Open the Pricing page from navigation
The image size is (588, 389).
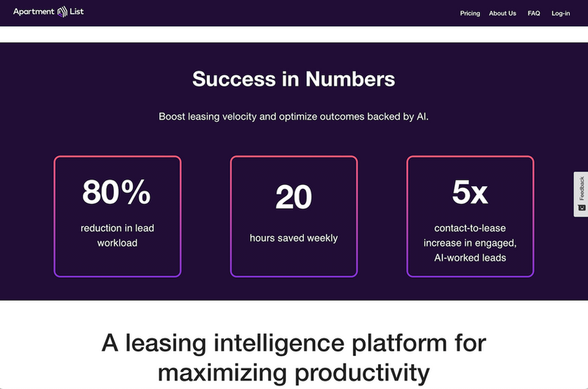click(470, 13)
